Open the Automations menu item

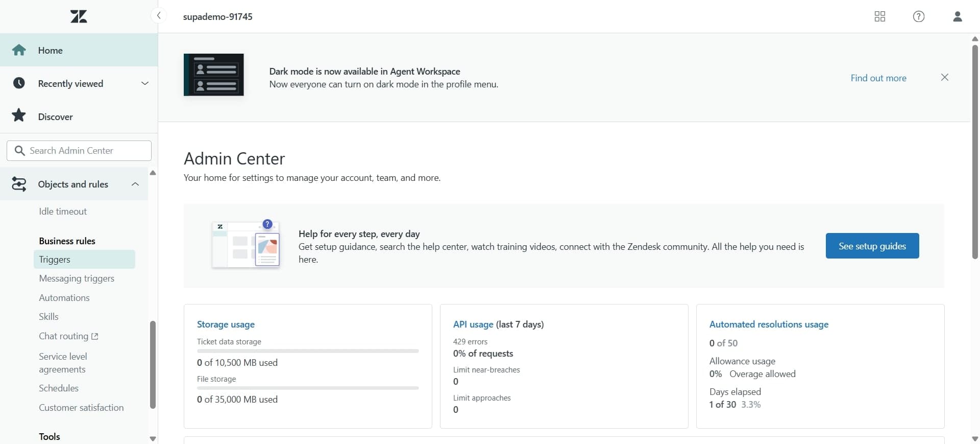64,298
